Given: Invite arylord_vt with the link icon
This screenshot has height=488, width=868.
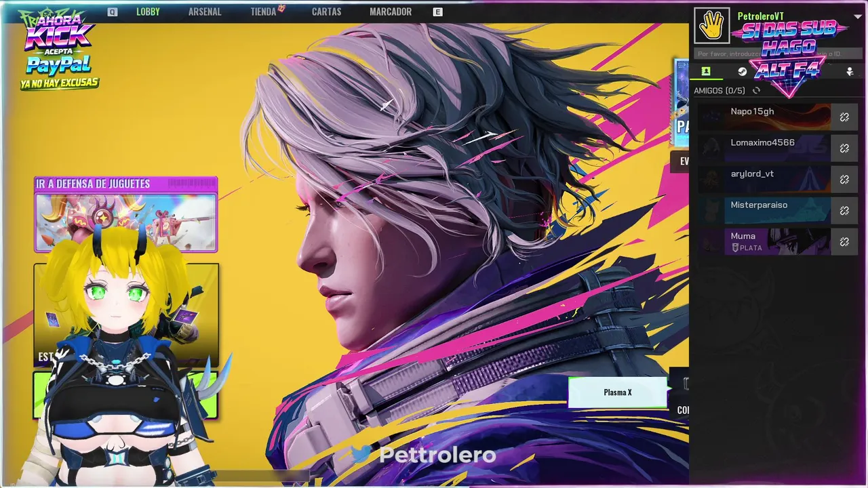Looking at the screenshot, I should 844,180.
